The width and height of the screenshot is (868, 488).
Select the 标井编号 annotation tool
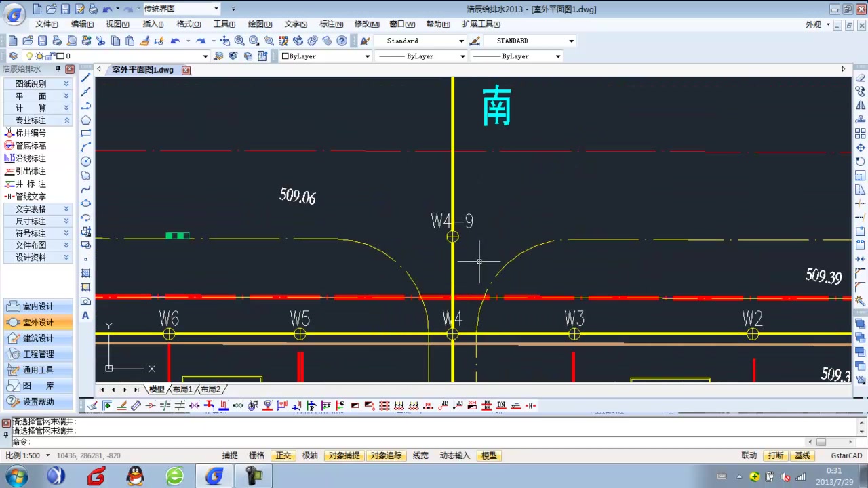tap(30, 133)
